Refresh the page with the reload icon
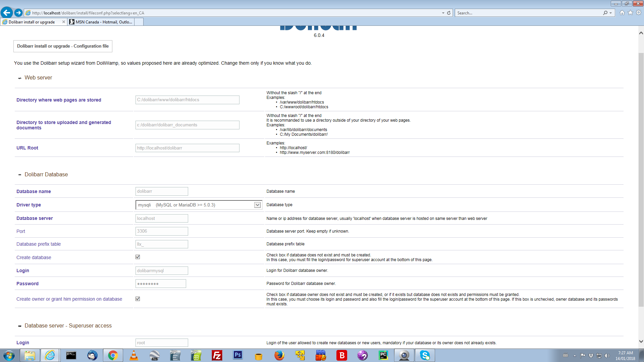The width and height of the screenshot is (644, 362). click(x=449, y=13)
